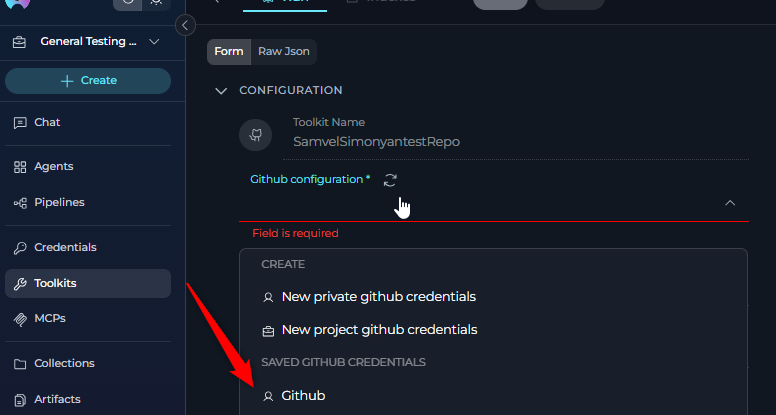Click the GitHub toolkit avatar icon
The image size is (776, 415).
pyautogui.click(x=257, y=134)
